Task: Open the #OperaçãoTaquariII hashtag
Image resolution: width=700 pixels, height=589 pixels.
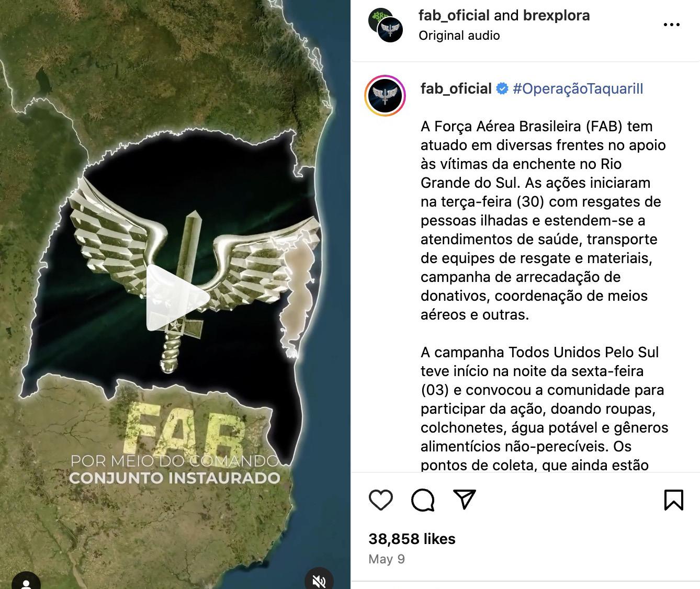Action: 578,89
